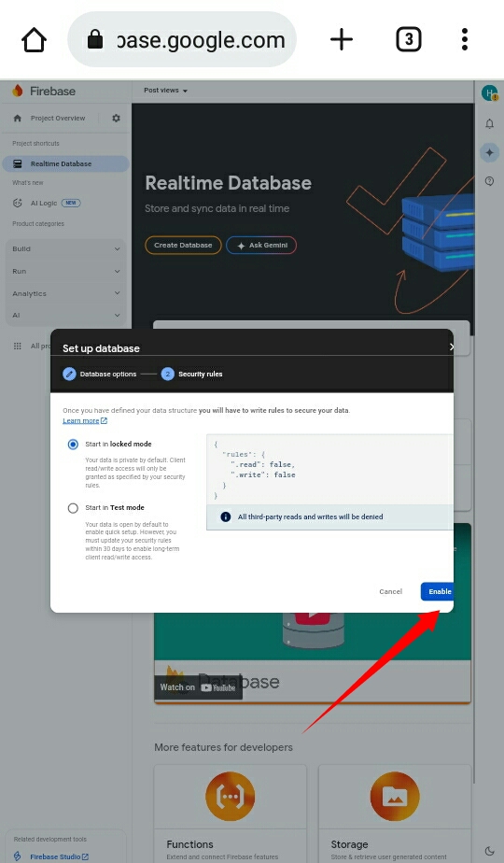Image resolution: width=504 pixels, height=863 pixels.
Task: Open help question mark icon
Action: coord(489,181)
